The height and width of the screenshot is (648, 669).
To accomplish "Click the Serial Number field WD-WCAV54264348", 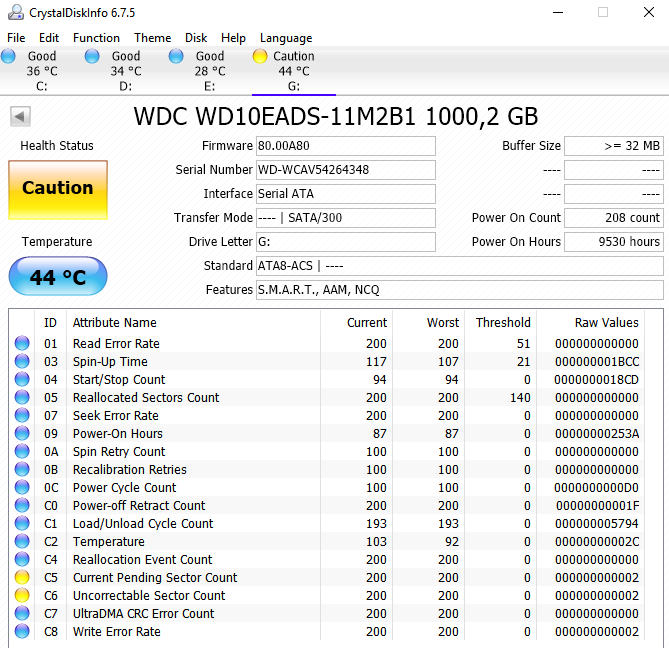I will click(346, 170).
